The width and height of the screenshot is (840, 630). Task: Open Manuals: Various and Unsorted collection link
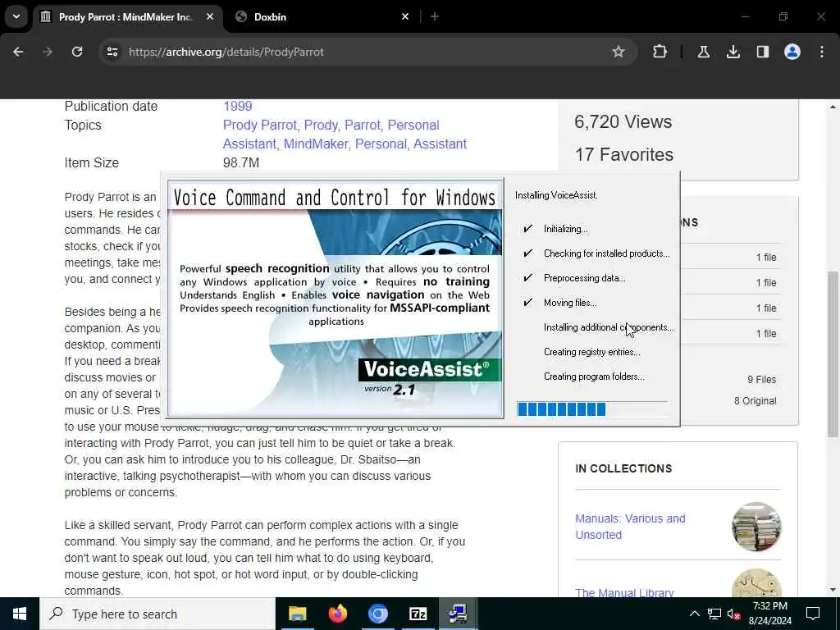(630, 527)
